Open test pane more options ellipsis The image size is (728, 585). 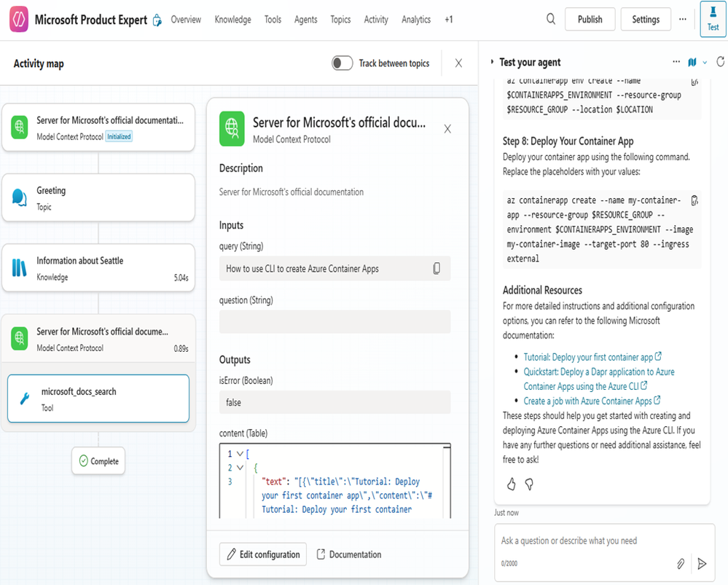coord(676,62)
